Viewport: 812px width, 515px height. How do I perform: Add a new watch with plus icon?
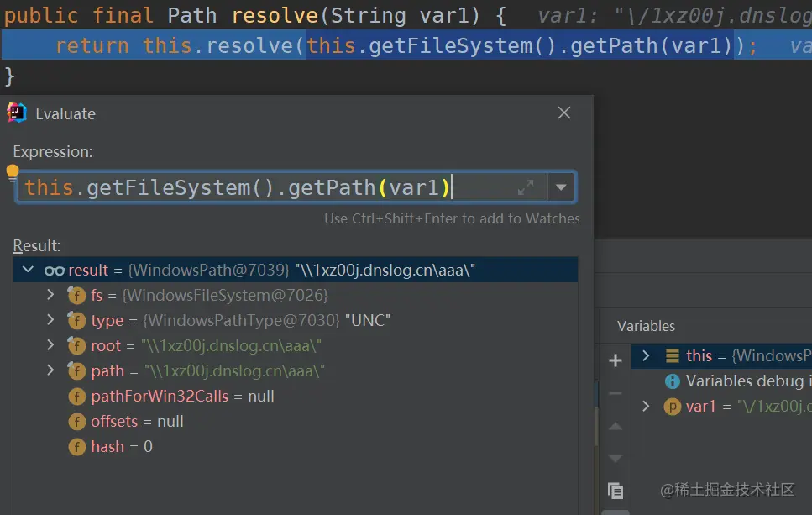(616, 360)
